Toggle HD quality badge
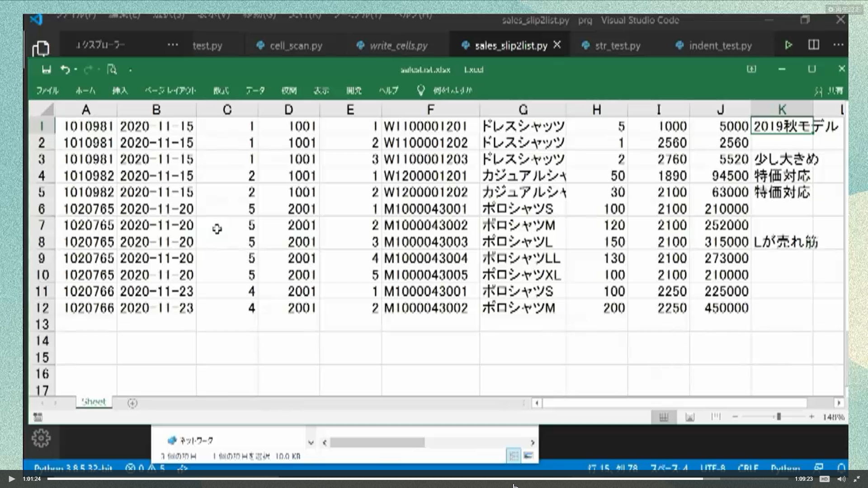The height and width of the screenshot is (488, 868). point(824,479)
